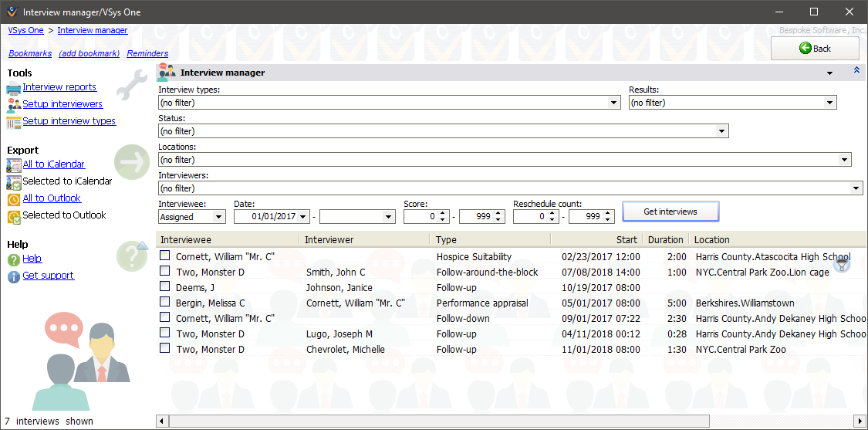Check the box for Bergin, Melissa C
The image size is (868, 430).
click(x=165, y=303)
